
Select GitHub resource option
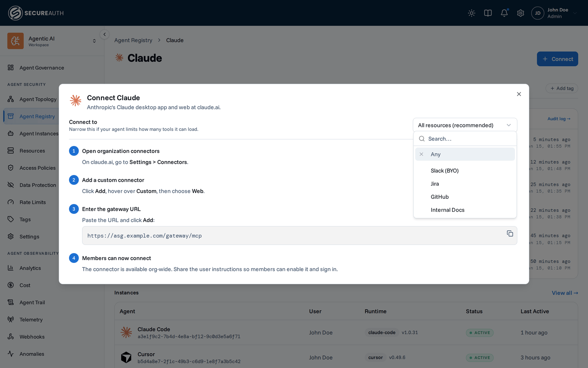[465, 197]
